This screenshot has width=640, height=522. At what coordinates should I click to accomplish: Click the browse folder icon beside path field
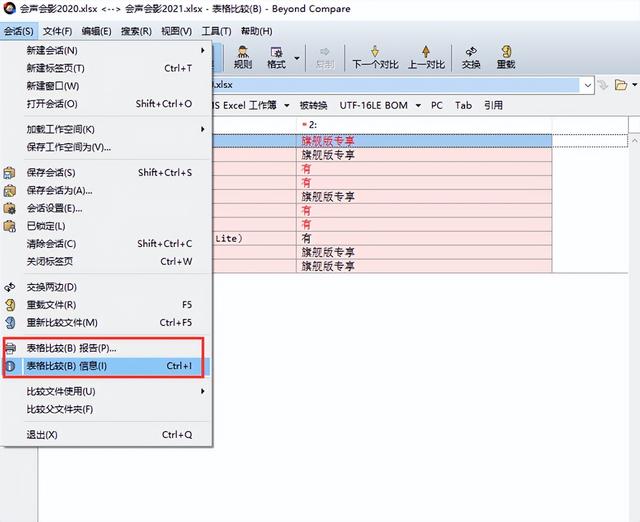(623, 85)
